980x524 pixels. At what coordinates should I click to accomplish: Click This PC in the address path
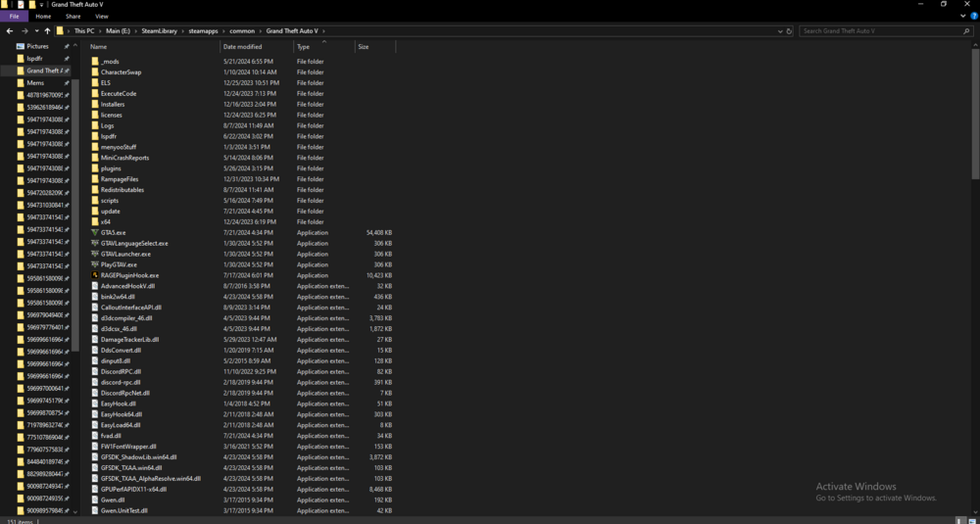(83, 30)
